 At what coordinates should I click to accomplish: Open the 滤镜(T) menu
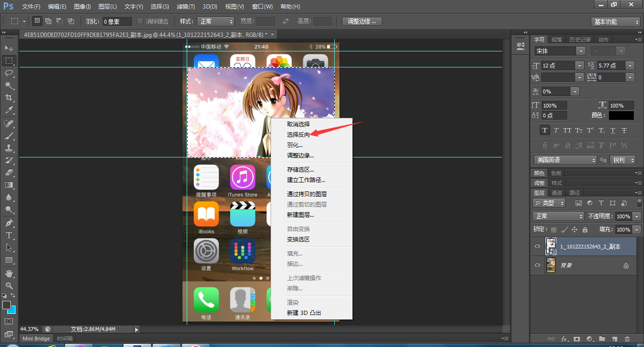[x=186, y=7]
